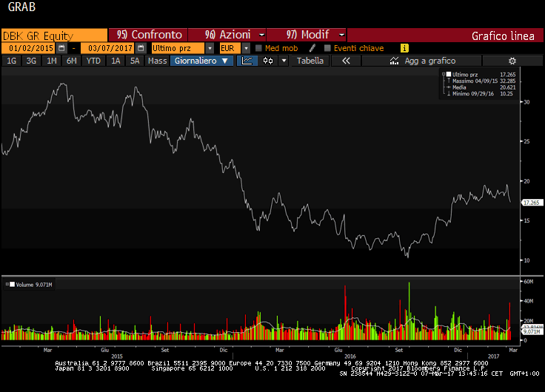The image size is (545, 392).
Task: Select the 3G time range
Action: coord(31,61)
